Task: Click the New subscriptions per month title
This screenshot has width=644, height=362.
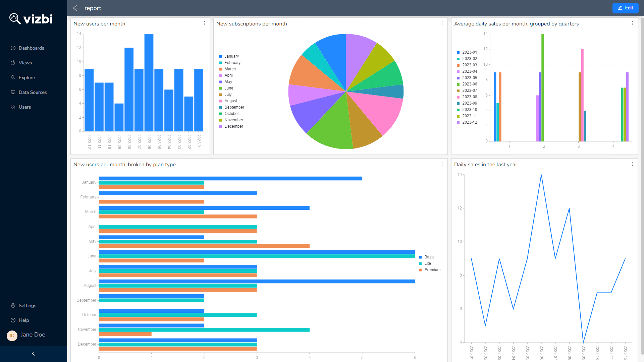Action: tap(252, 24)
